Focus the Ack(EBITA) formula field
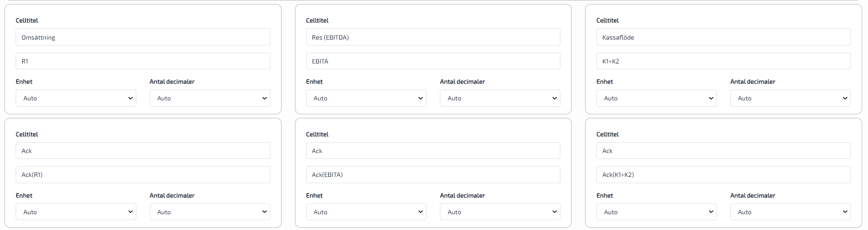Screen dimensions: 868x230 pyautogui.click(x=433, y=175)
